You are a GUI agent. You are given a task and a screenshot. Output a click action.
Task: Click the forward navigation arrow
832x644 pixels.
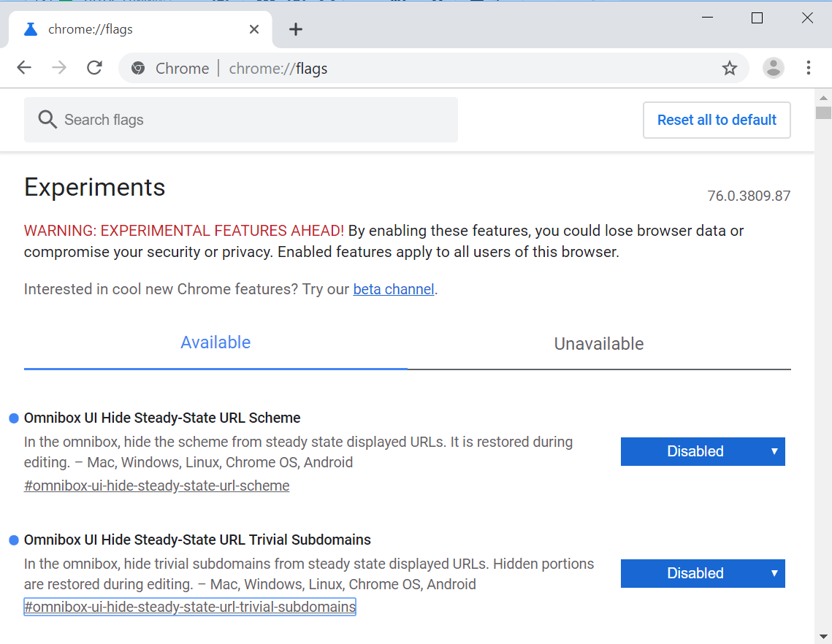[59, 68]
